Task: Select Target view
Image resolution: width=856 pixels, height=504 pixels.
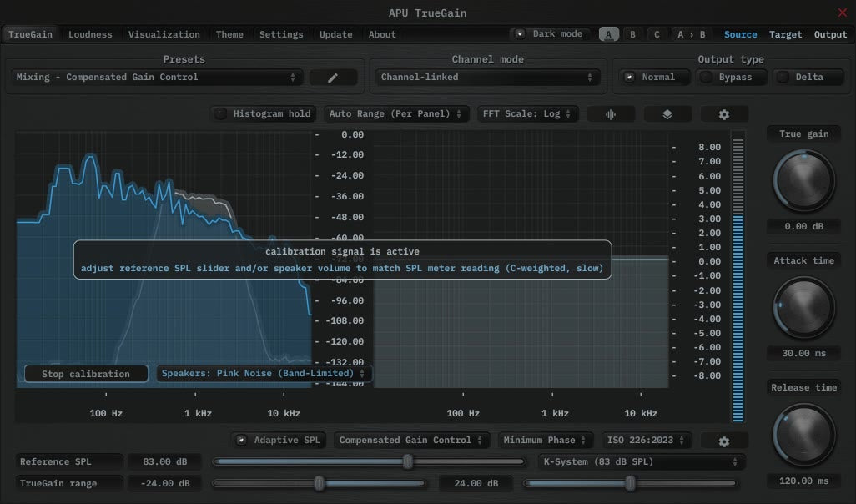Action: pos(786,34)
